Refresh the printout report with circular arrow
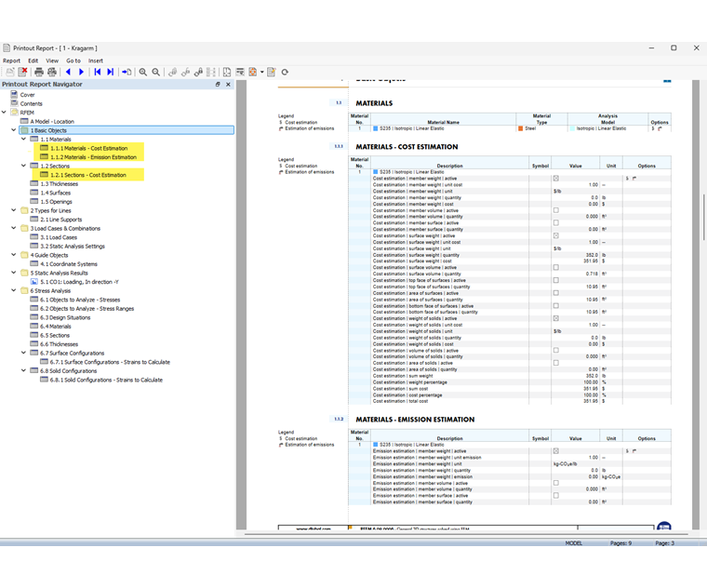707x588 pixels. pyautogui.click(x=285, y=73)
